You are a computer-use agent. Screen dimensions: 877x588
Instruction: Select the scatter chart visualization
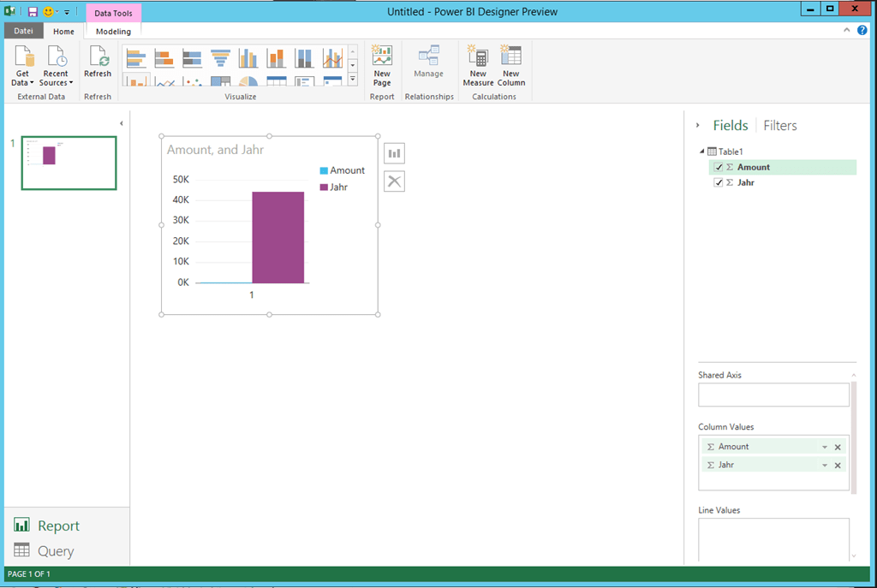192,80
